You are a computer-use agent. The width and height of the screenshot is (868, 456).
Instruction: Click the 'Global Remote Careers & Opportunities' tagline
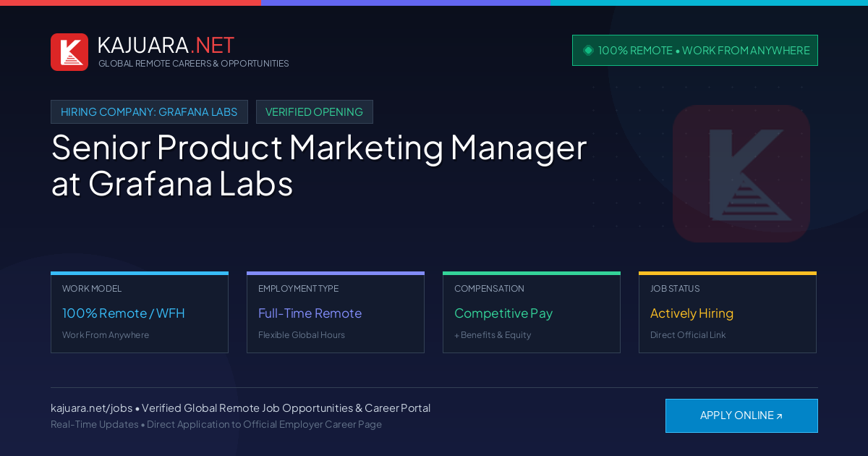pos(194,64)
